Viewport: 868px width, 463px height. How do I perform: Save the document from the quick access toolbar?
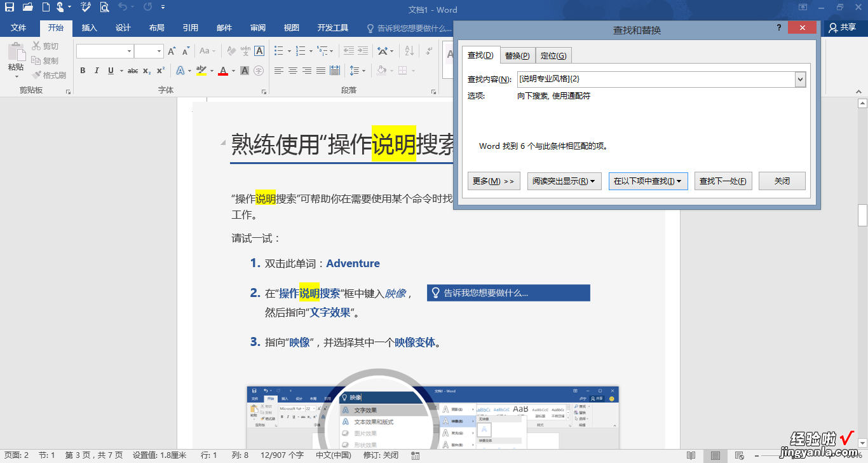[10, 7]
